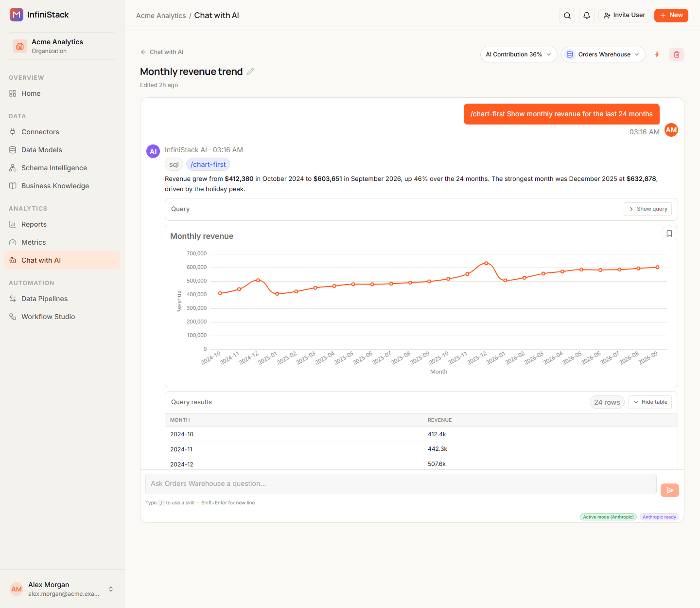Click the lightning bolt icon
700x608 pixels.
(657, 54)
